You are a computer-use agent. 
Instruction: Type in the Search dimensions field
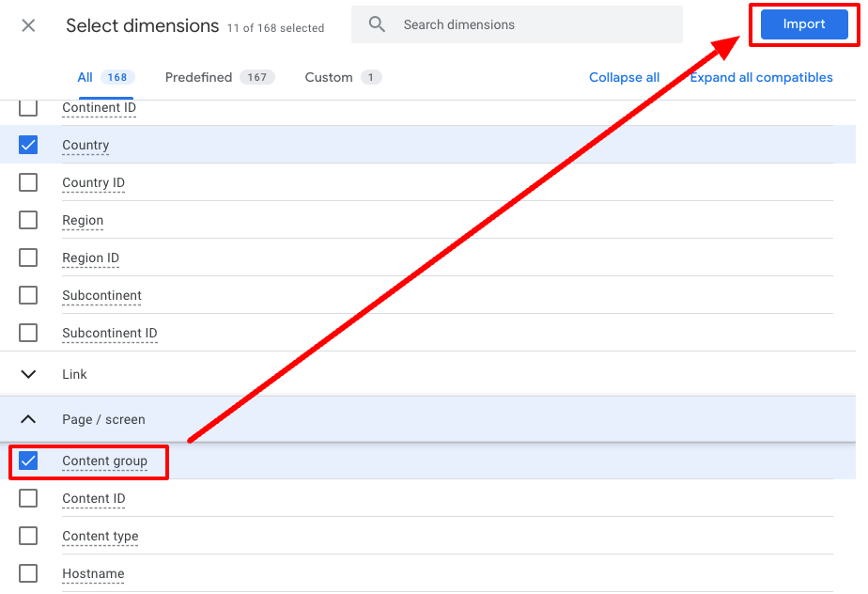[x=535, y=24]
